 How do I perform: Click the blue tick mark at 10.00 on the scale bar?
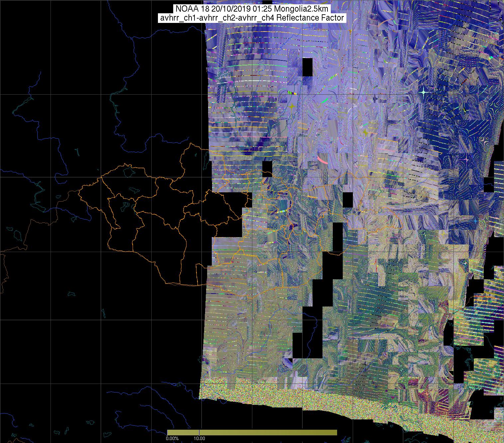pos(199,432)
